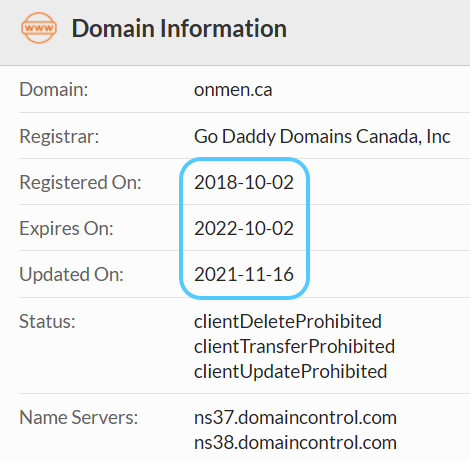
Task: Select the 2021-11-16 updated date
Action: (244, 275)
